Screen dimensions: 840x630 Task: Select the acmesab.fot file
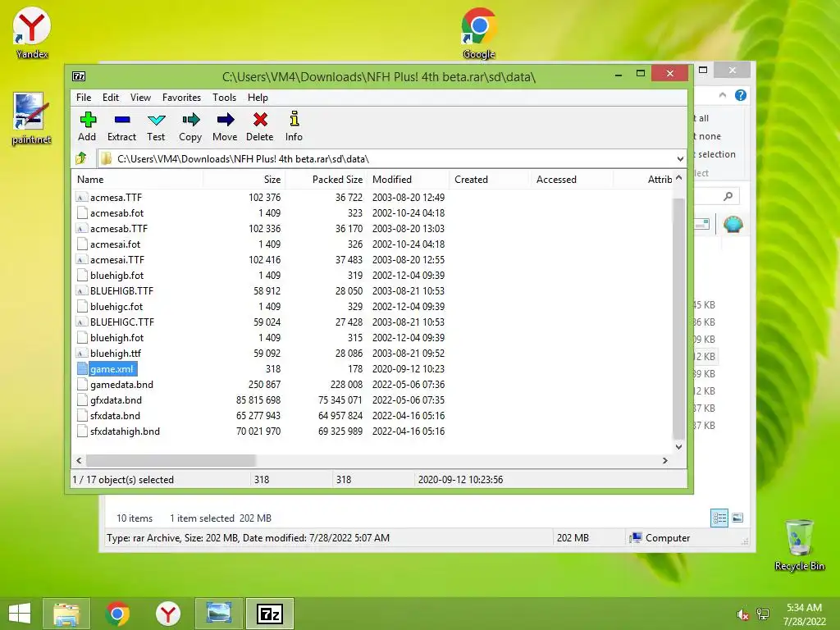(116, 213)
